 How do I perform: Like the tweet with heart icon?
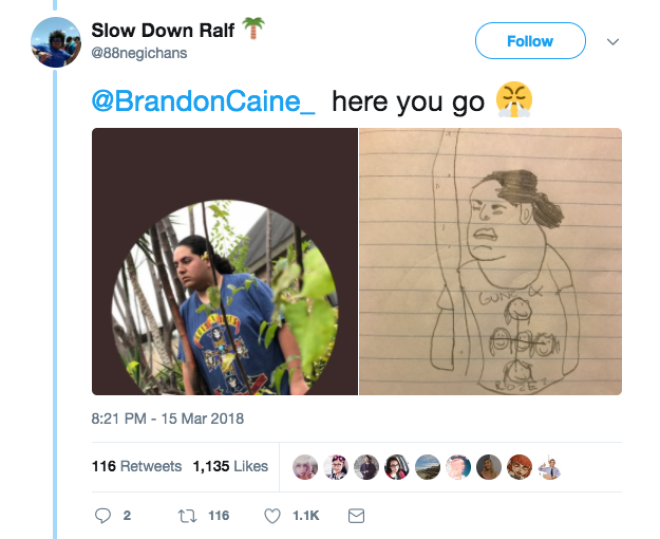(x=272, y=516)
